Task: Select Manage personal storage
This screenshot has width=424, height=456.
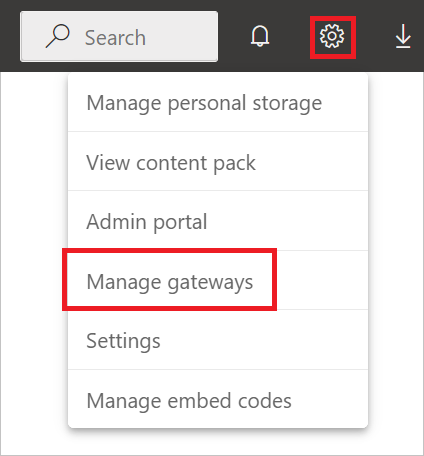Action: [x=218, y=103]
